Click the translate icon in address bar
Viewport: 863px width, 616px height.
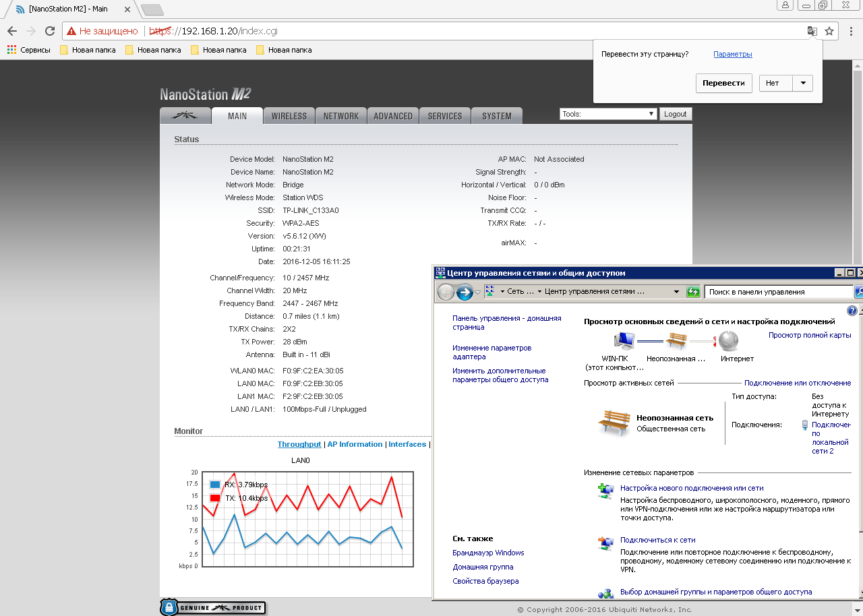(x=812, y=31)
